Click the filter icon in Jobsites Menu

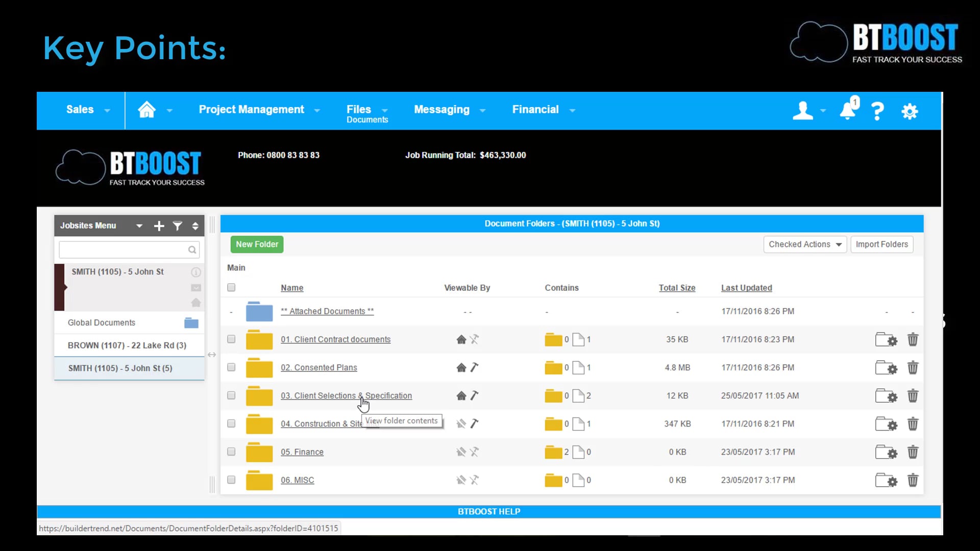click(x=177, y=226)
